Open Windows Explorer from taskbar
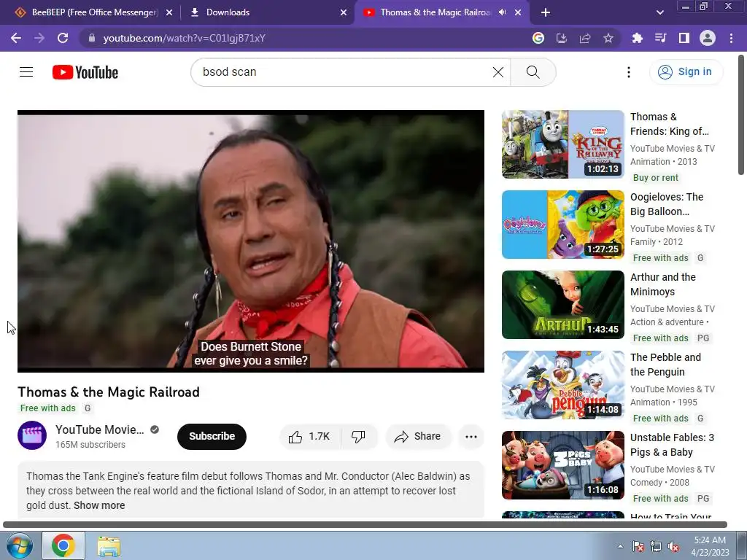Viewport: 747px width, 560px height. 109,545
